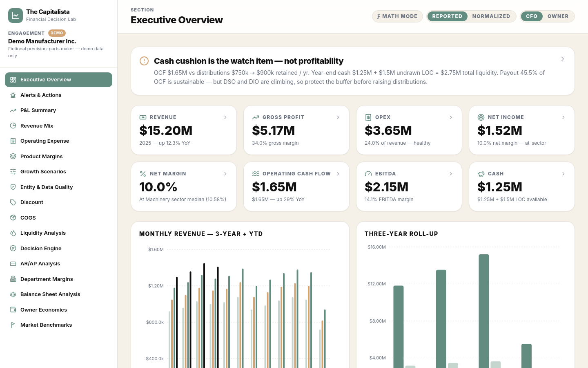Open the Revenue Mix section
Screen dimensions: 588x368
[58, 126]
